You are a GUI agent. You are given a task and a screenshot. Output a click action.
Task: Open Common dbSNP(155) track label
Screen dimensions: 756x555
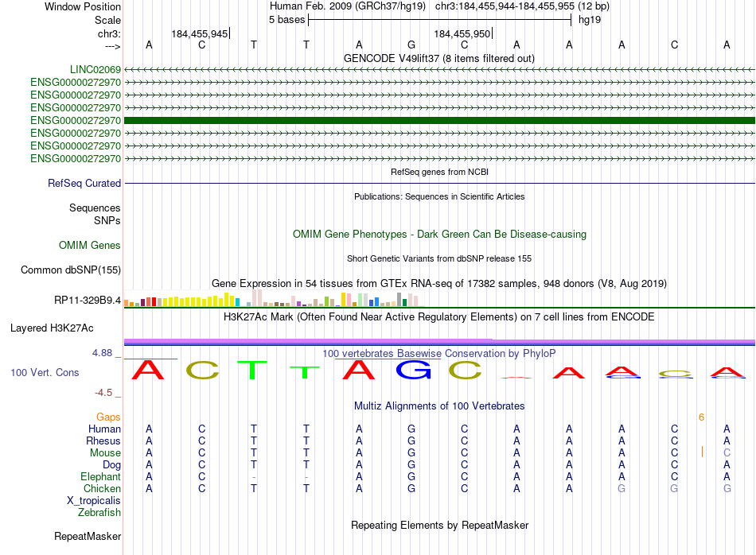70,270
